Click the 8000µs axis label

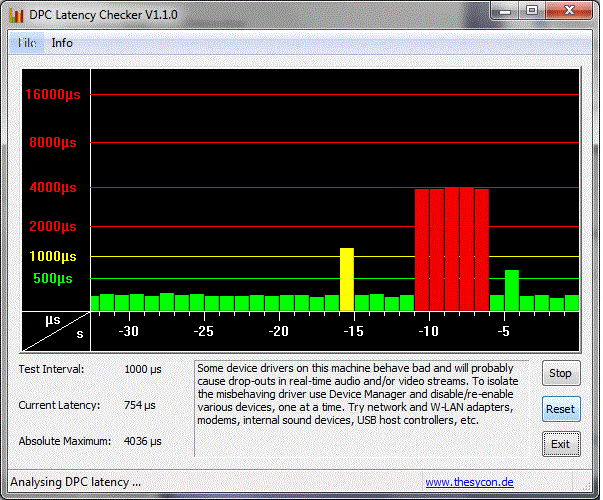click(x=53, y=142)
